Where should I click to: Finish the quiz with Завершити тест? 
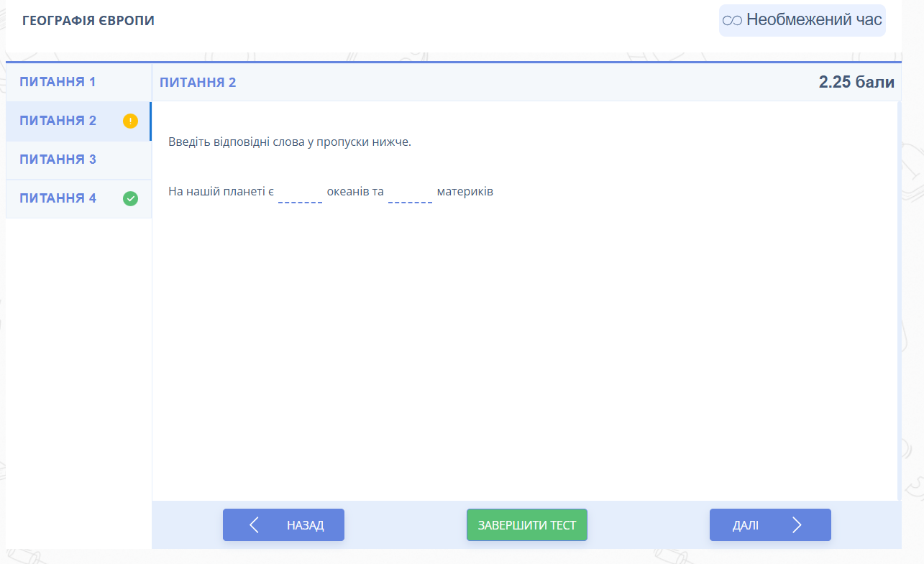coord(527,525)
